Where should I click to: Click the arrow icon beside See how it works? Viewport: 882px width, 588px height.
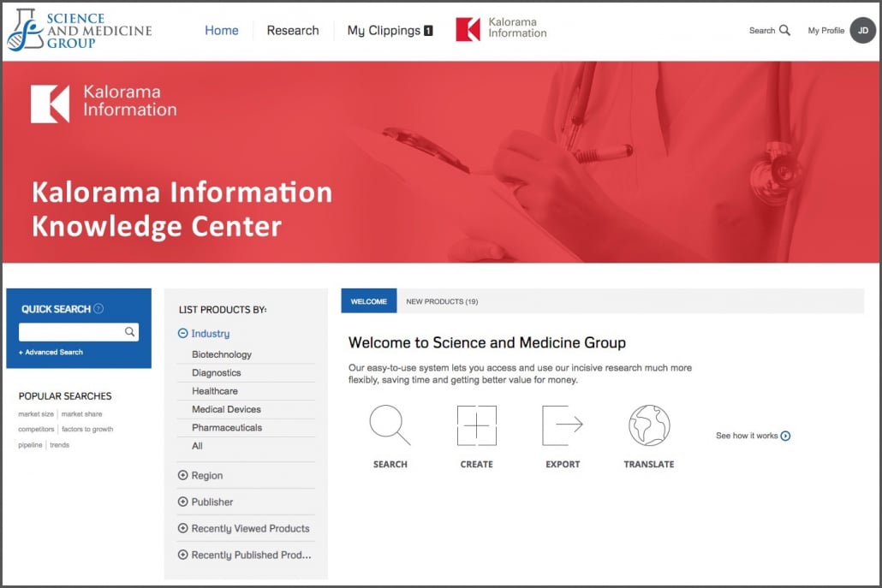pos(786,436)
